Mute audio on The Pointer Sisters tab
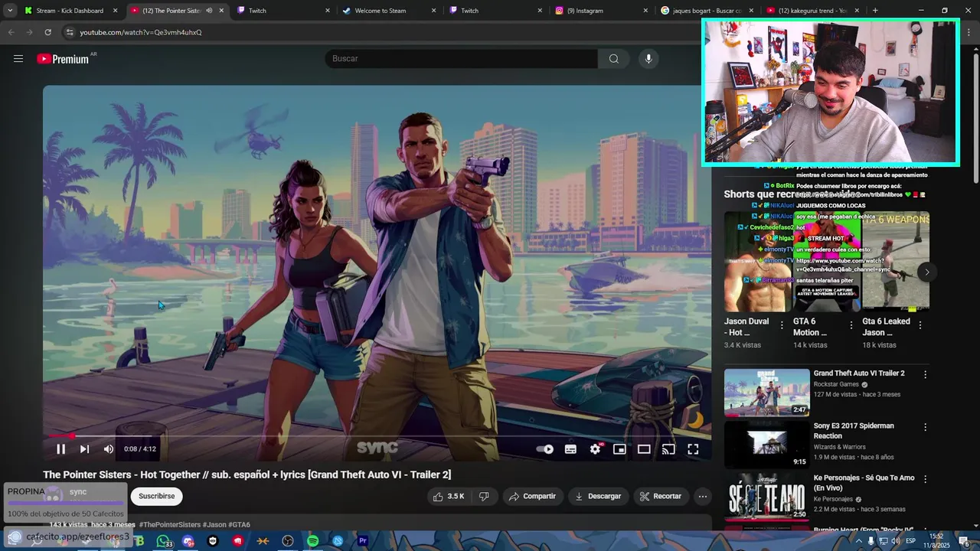This screenshot has height=551, width=980. (x=209, y=11)
